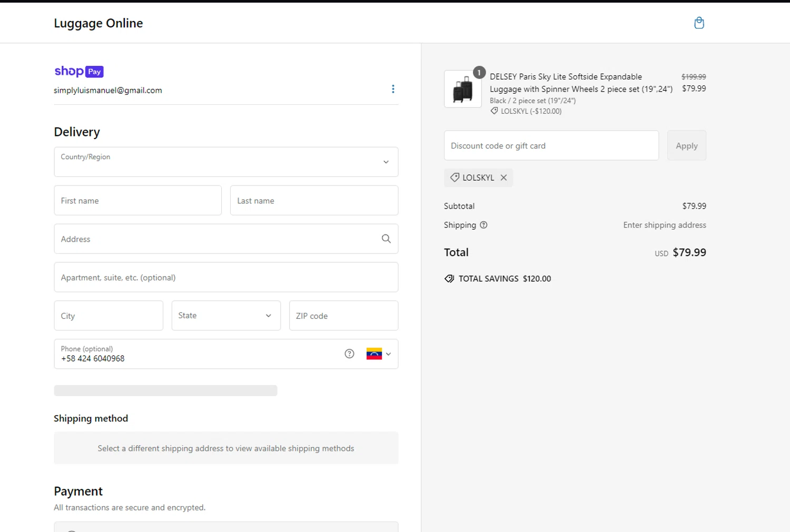Expand the phone country code chevron

pyautogui.click(x=389, y=354)
